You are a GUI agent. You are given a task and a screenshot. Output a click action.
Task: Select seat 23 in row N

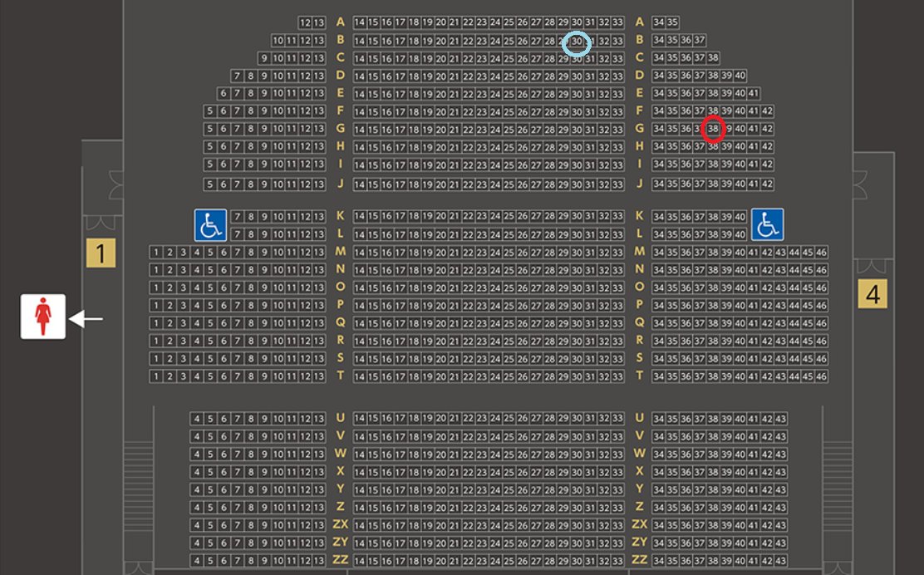pos(481,270)
